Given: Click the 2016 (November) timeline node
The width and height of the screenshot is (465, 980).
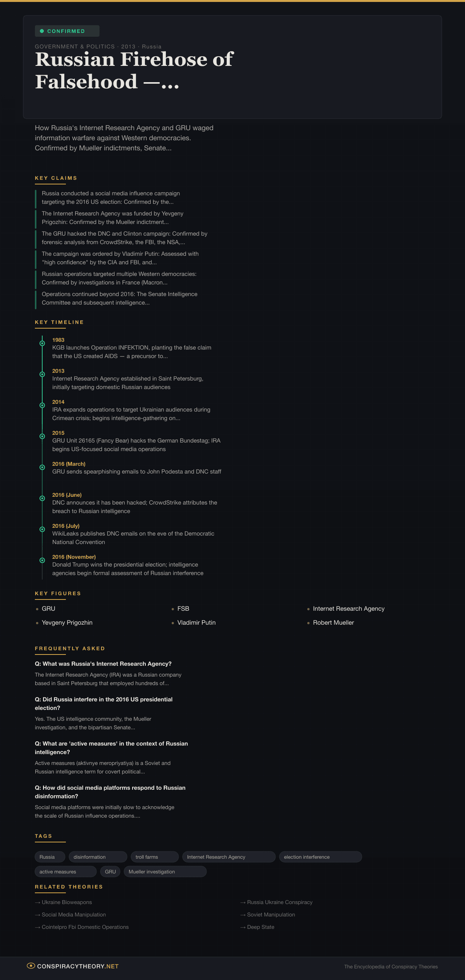Looking at the screenshot, I should [42, 560].
